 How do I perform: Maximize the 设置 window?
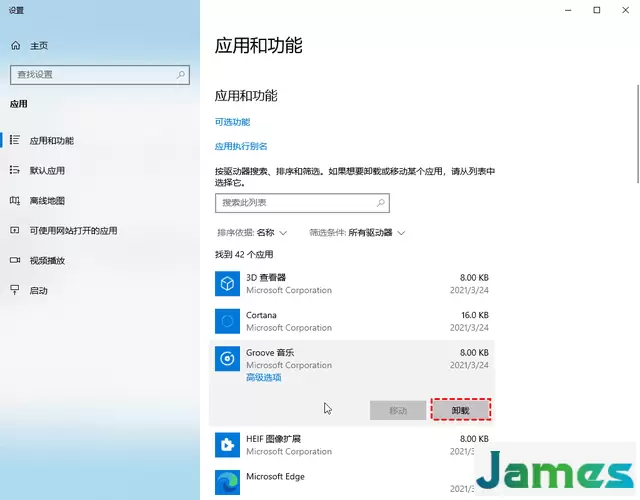pos(597,10)
